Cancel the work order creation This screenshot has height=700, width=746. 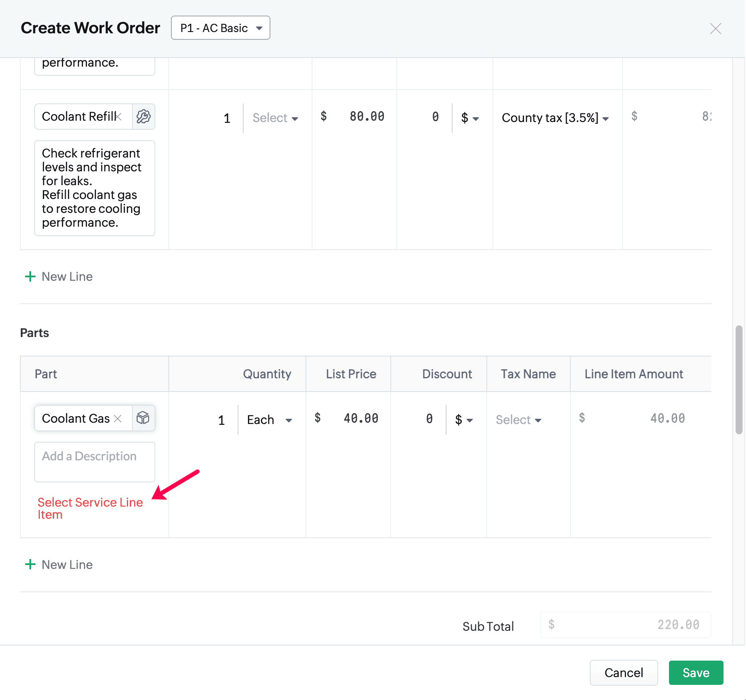point(624,673)
